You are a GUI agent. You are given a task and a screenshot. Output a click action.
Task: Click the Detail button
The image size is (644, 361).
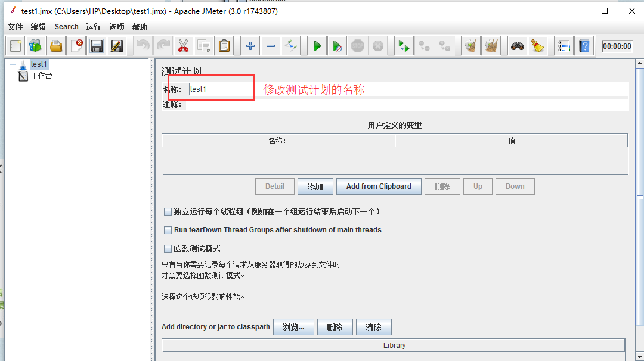pos(275,186)
